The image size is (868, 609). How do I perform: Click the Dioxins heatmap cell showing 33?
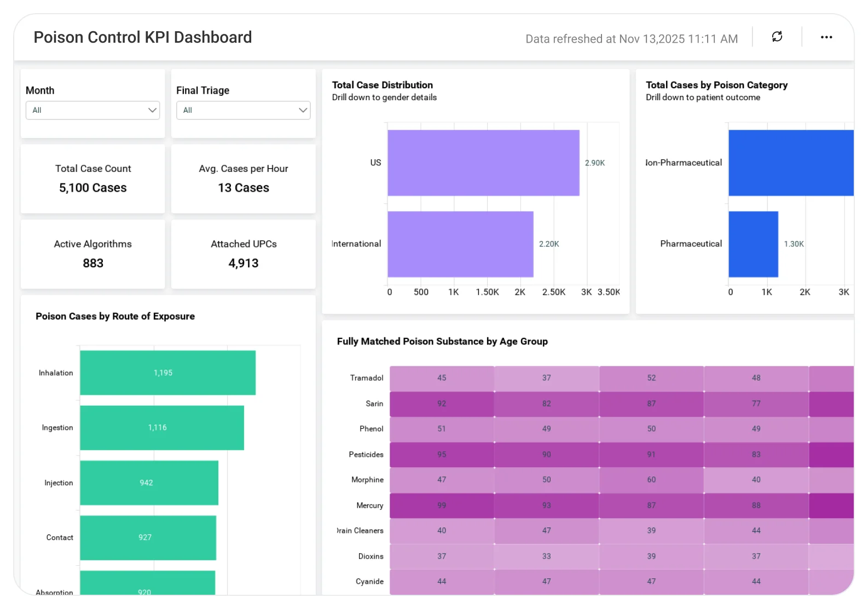[547, 556]
